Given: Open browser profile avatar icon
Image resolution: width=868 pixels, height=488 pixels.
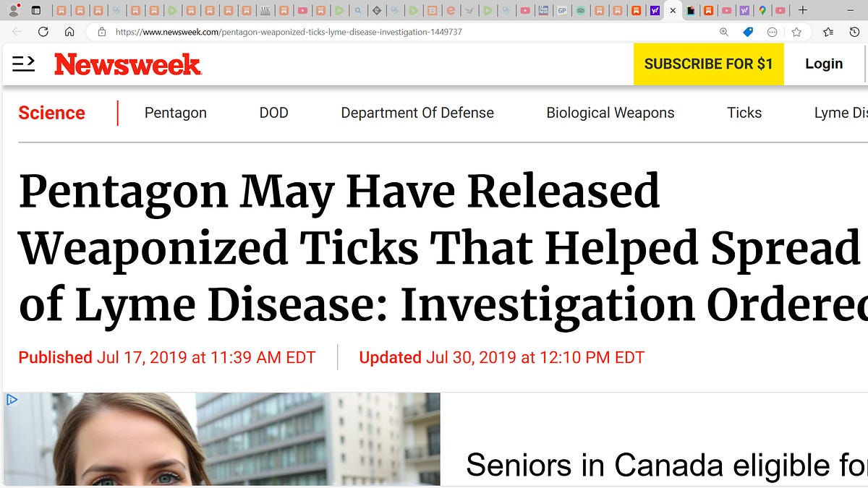Looking at the screenshot, I should pos(13,10).
